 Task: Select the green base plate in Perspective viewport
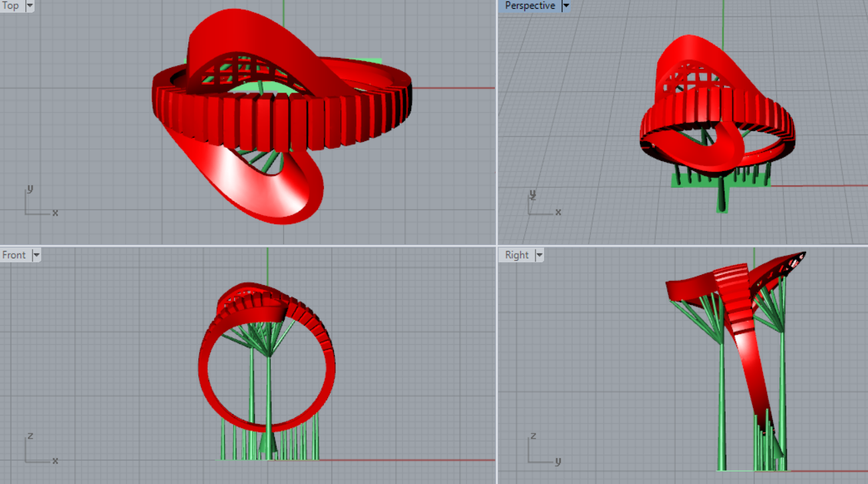(685, 180)
